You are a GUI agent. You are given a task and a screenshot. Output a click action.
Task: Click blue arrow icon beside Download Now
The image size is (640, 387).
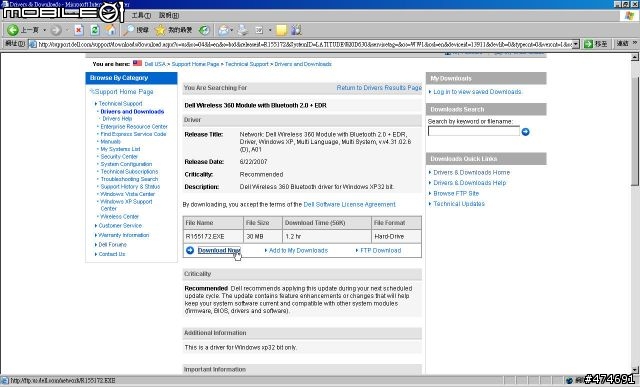click(x=190, y=250)
